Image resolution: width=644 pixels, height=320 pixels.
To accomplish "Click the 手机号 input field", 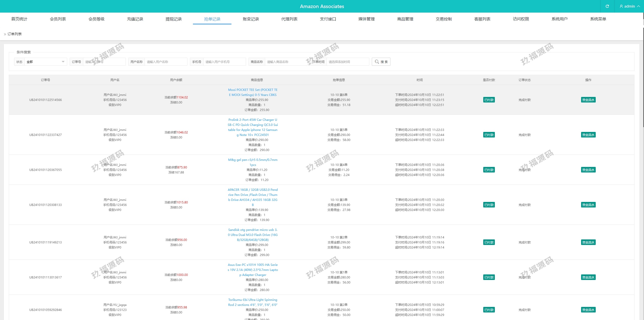I will [x=224, y=62].
